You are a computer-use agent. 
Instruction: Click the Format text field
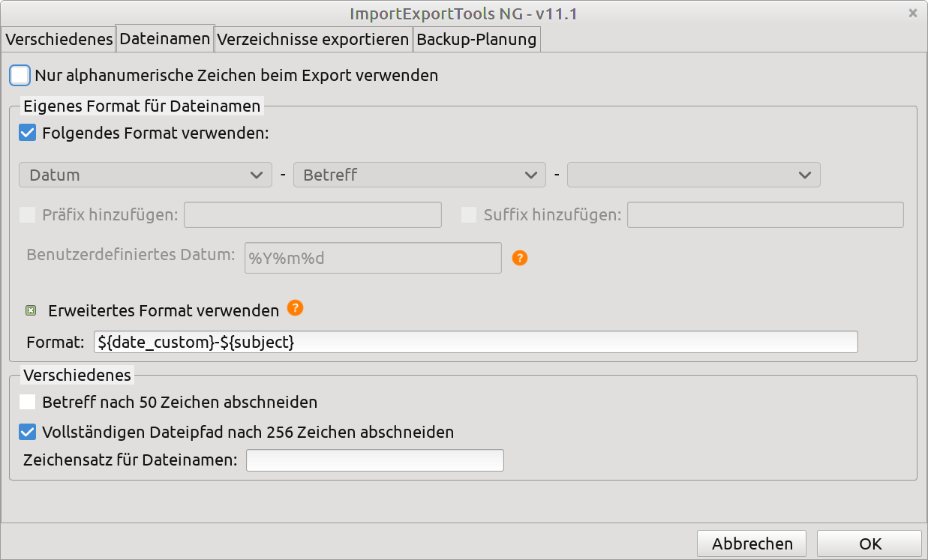tap(476, 342)
